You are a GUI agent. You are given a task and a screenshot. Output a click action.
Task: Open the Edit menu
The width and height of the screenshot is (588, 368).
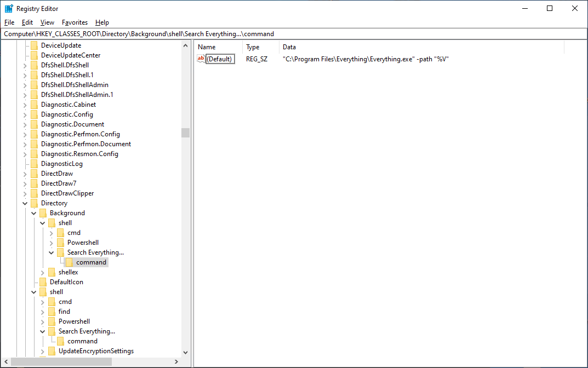pos(27,22)
